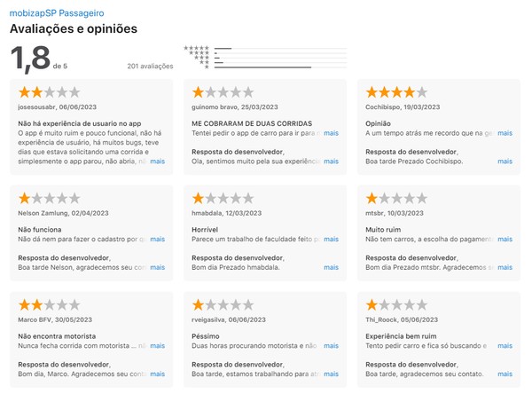Image resolution: width=532 pixels, height=394 pixels.
Task: Open the mobizapSP Passageiro app link
Action: point(57,13)
